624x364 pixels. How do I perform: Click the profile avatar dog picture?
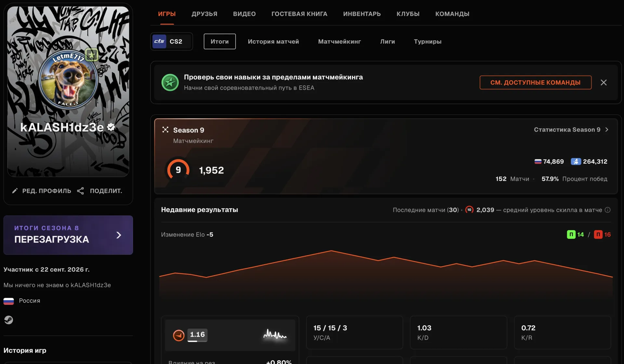(68, 80)
